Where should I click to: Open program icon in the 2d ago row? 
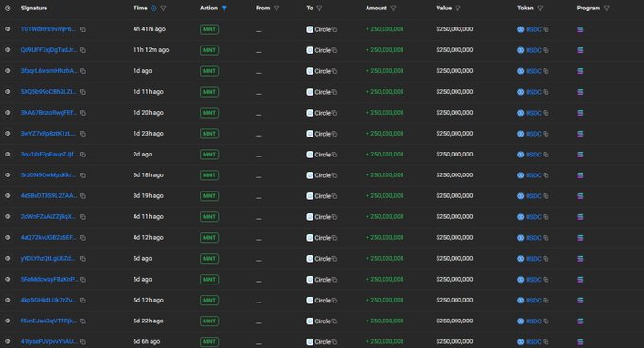tap(581, 155)
